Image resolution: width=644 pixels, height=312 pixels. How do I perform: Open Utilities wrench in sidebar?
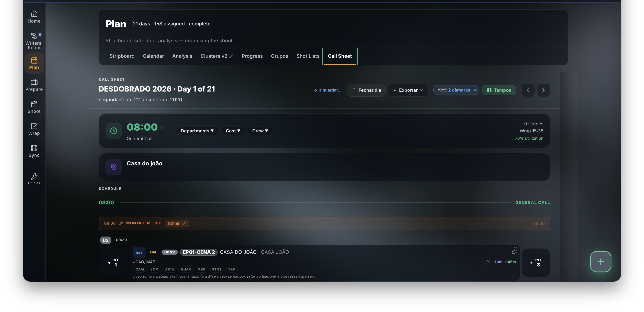(x=34, y=179)
